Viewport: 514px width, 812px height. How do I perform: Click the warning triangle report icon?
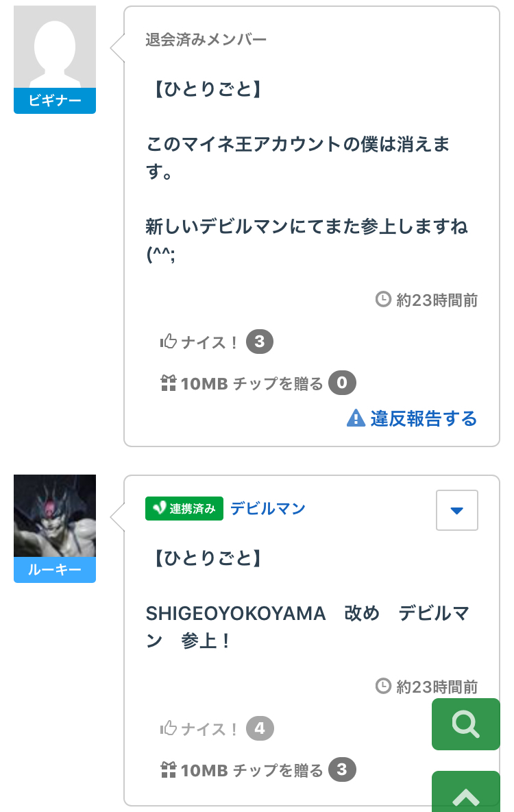pos(356,418)
